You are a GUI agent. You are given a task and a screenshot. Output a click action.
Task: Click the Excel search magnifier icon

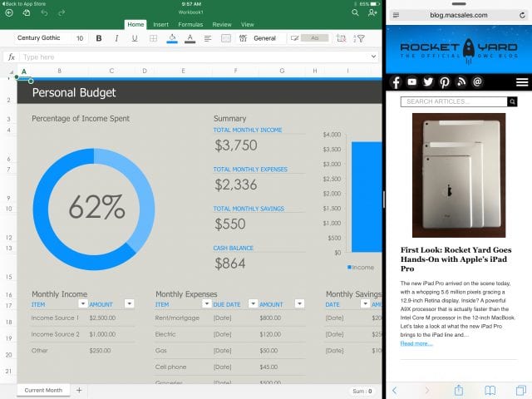coord(355,13)
